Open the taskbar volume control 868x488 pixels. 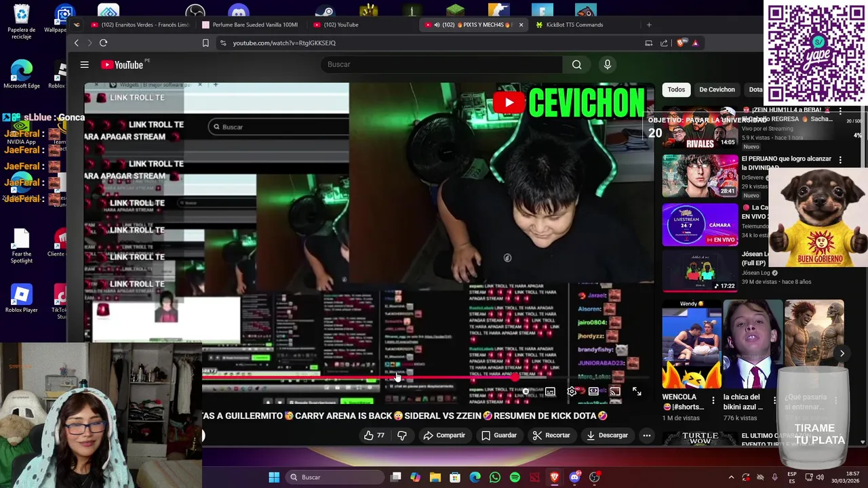pos(820,477)
